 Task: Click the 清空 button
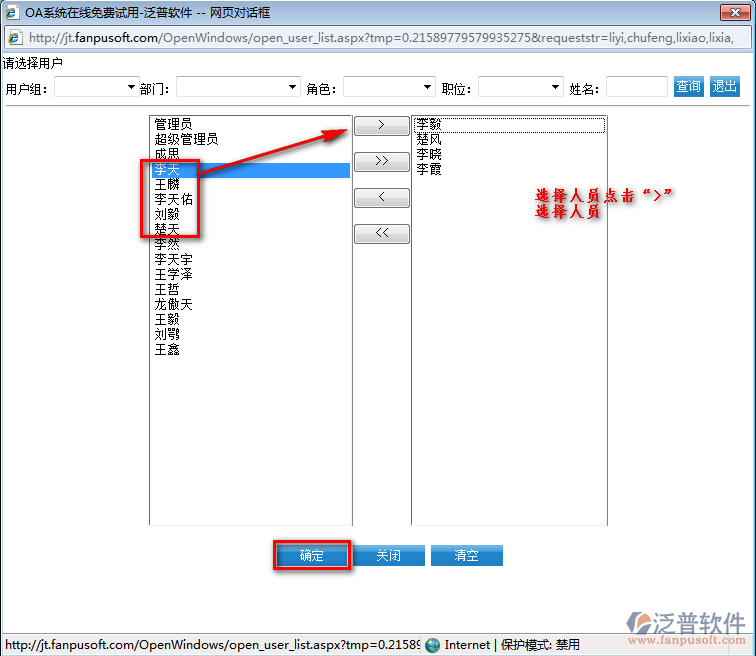pyautogui.click(x=467, y=556)
